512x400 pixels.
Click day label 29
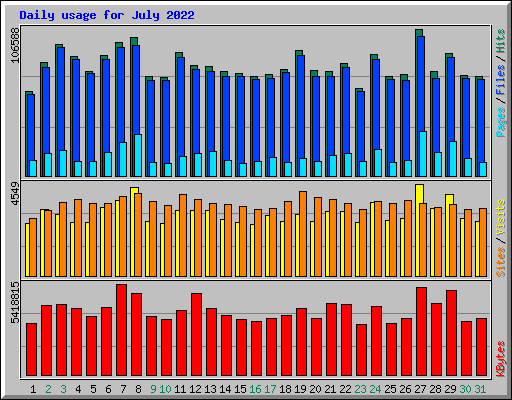450,389
